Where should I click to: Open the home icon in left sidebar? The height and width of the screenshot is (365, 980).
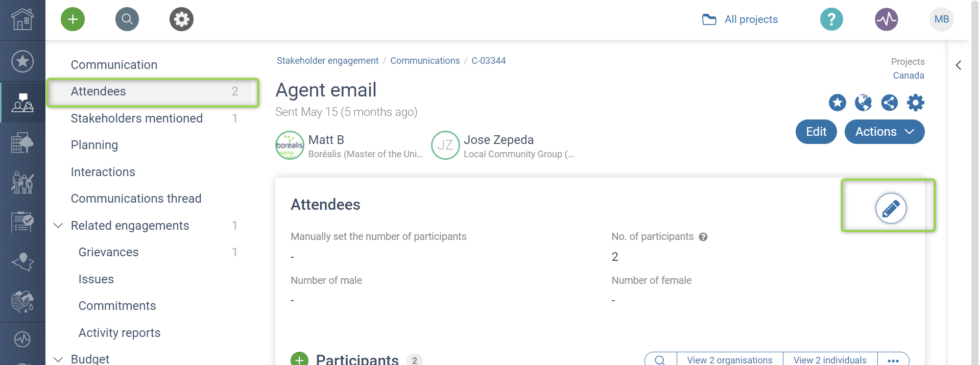pyautogui.click(x=22, y=20)
